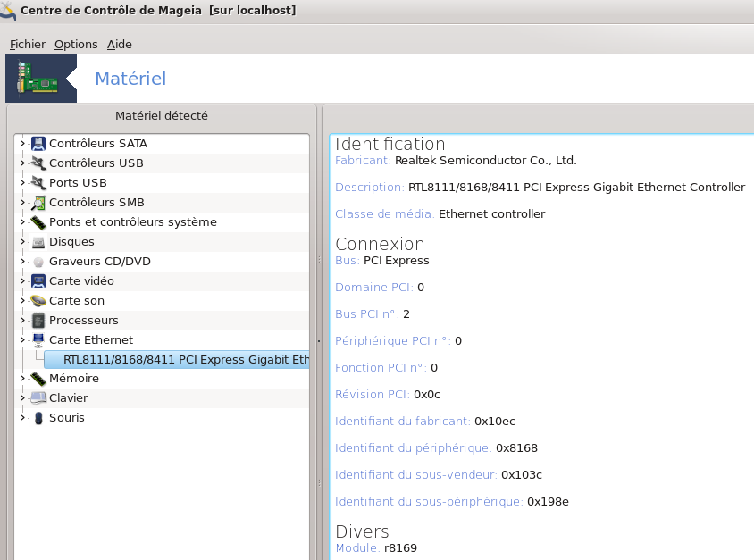754x560 pixels.
Task: Click the Clavier keyboard icon
Action: click(x=38, y=398)
